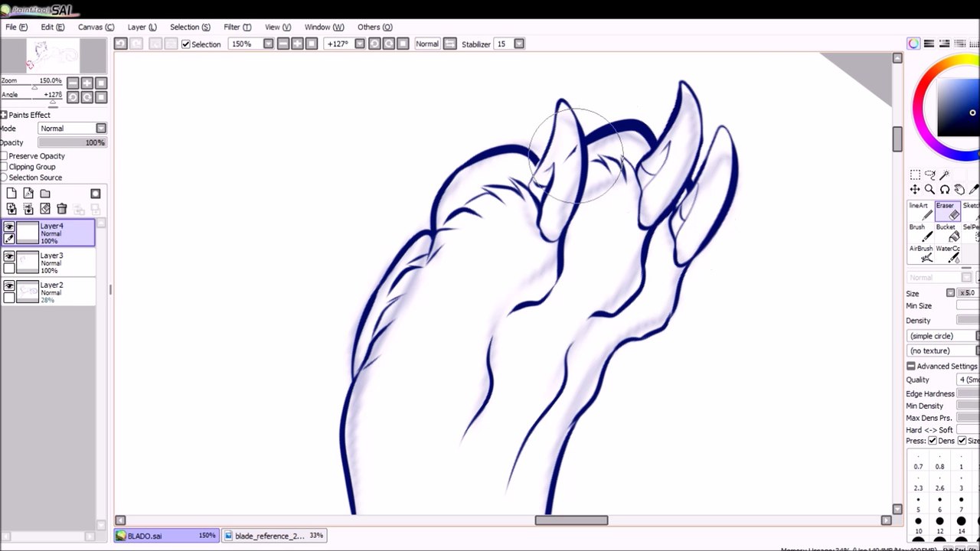Viewport: 980px width, 551px height.
Task: Select the Brush tool
Action: [x=920, y=233]
